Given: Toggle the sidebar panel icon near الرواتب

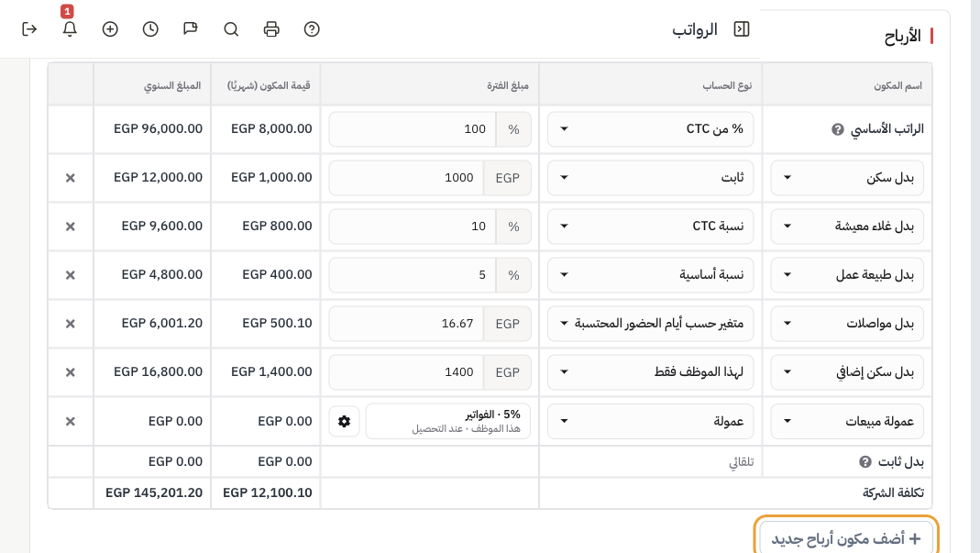Looking at the screenshot, I should point(742,29).
